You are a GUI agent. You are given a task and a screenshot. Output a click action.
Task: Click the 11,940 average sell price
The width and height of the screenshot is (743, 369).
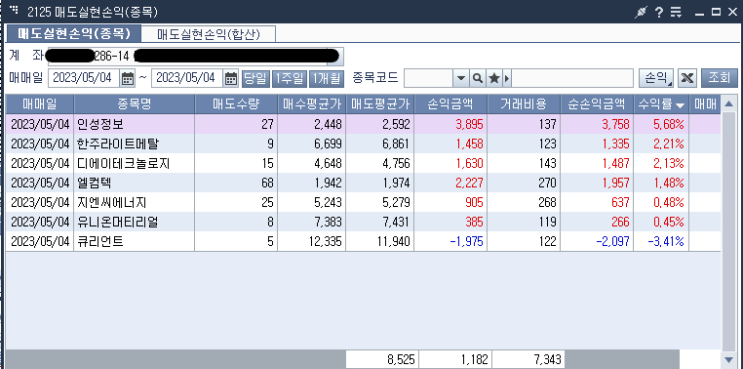(380, 241)
